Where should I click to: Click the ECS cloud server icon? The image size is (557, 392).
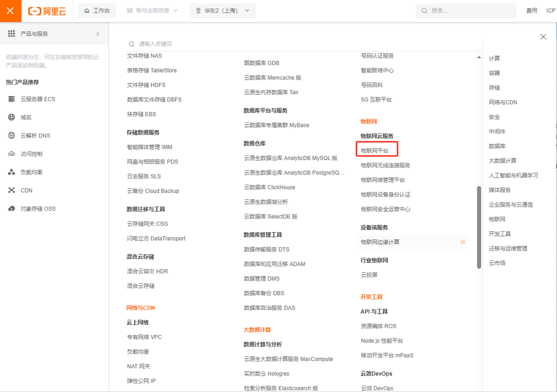point(12,99)
